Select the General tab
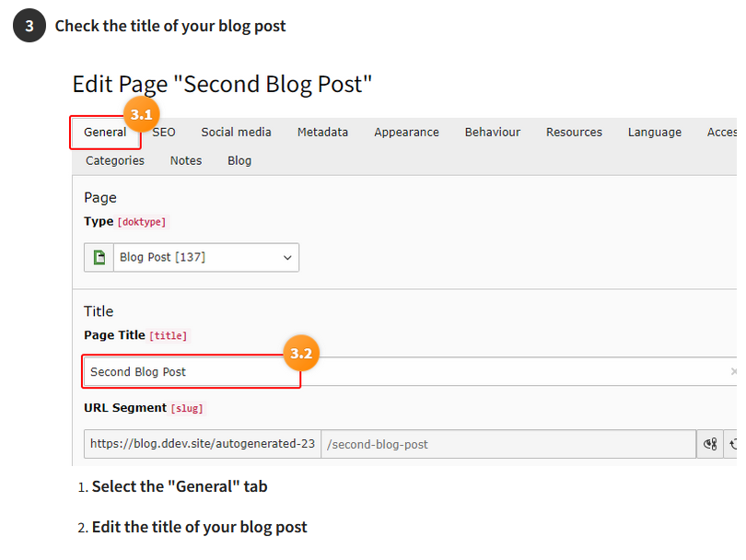The height and width of the screenshot is (560, 746). coord(105,133)
